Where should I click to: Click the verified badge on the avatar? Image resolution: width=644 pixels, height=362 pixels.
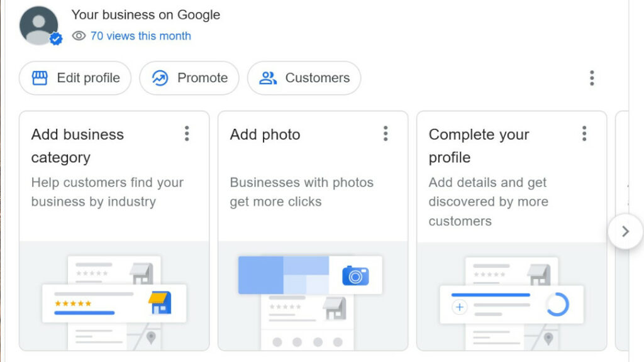56,39
